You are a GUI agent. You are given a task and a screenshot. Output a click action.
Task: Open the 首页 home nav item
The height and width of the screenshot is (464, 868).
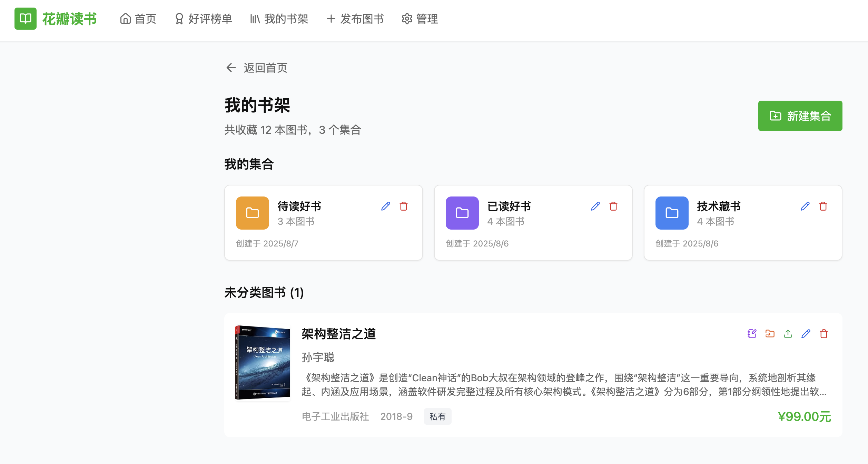tap(138, 19)
